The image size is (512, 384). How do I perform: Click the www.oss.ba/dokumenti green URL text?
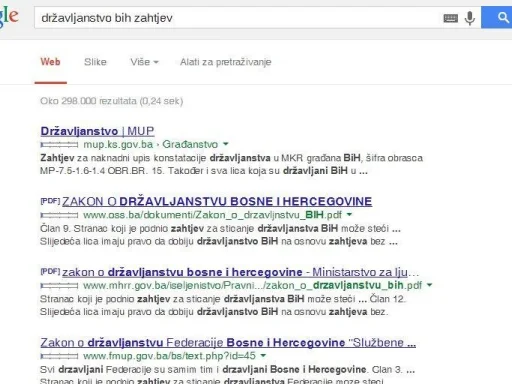tap(212, 215)
